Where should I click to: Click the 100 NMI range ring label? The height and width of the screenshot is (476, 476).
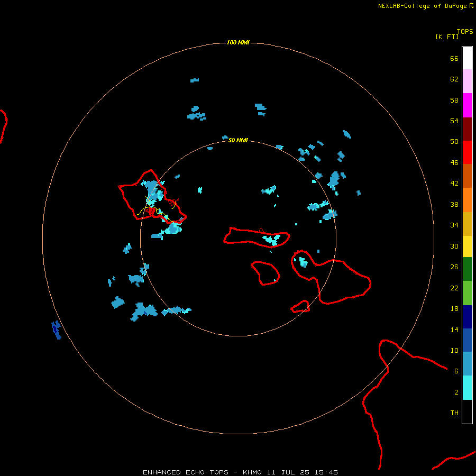tap(238, 42)
